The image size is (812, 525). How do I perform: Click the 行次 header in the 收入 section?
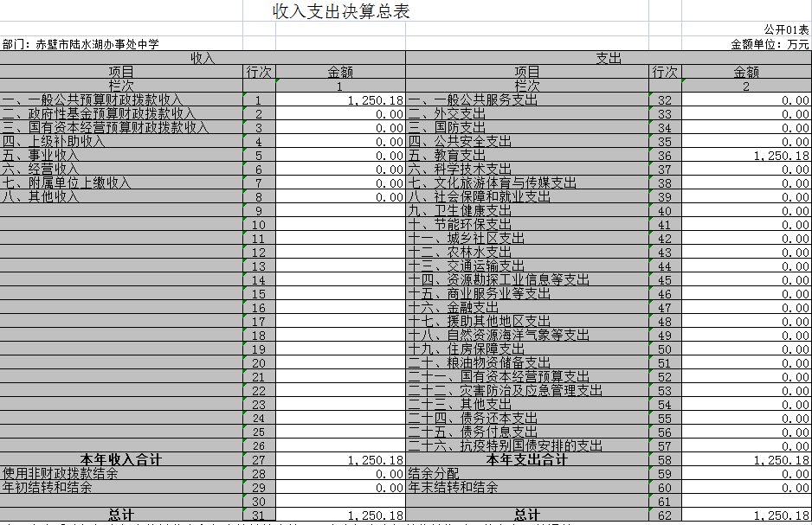click(259, 72)
